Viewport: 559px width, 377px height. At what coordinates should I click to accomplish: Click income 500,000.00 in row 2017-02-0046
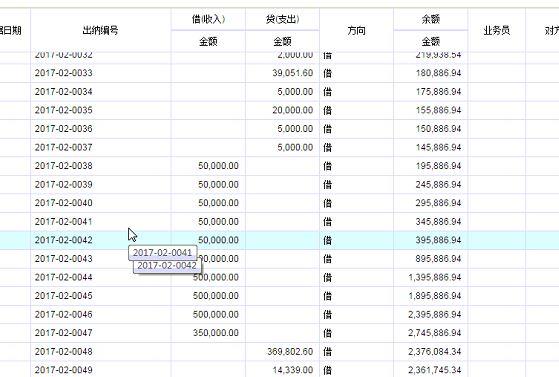tap(216, 314)
